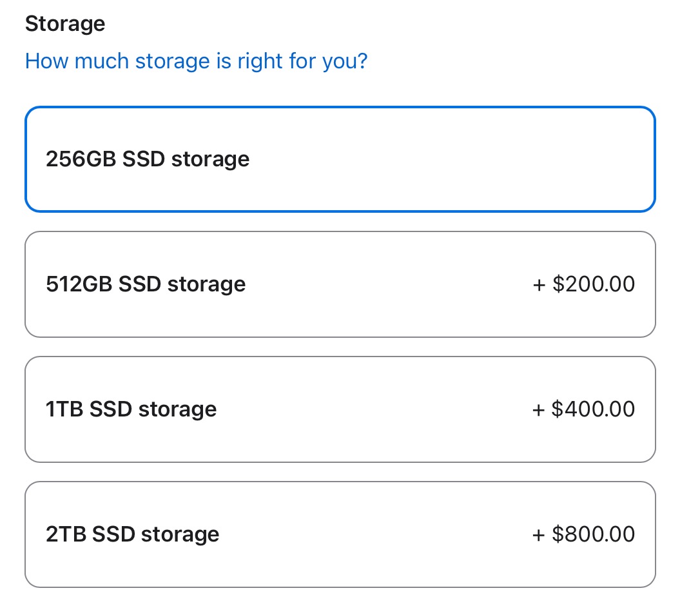Select the 2TB SSD storage option
The image size is (700, 606).
pyautogui.click(x=340, y=534)
